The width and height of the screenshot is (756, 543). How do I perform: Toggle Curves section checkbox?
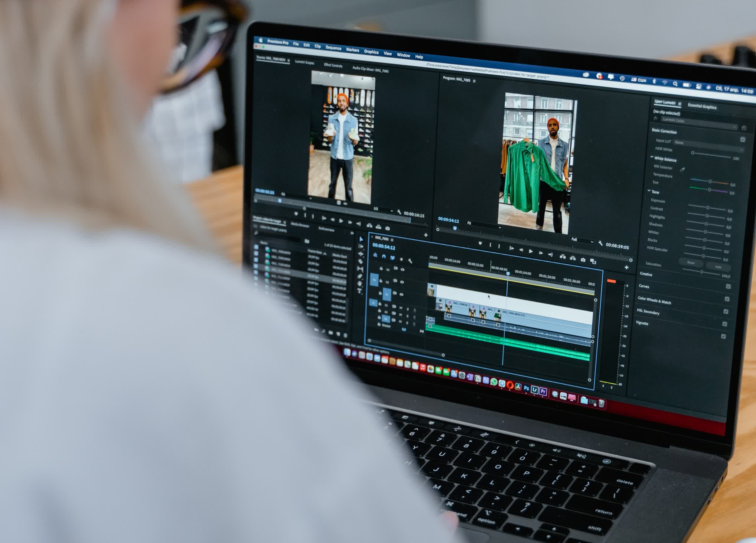(x=727, y=299)
